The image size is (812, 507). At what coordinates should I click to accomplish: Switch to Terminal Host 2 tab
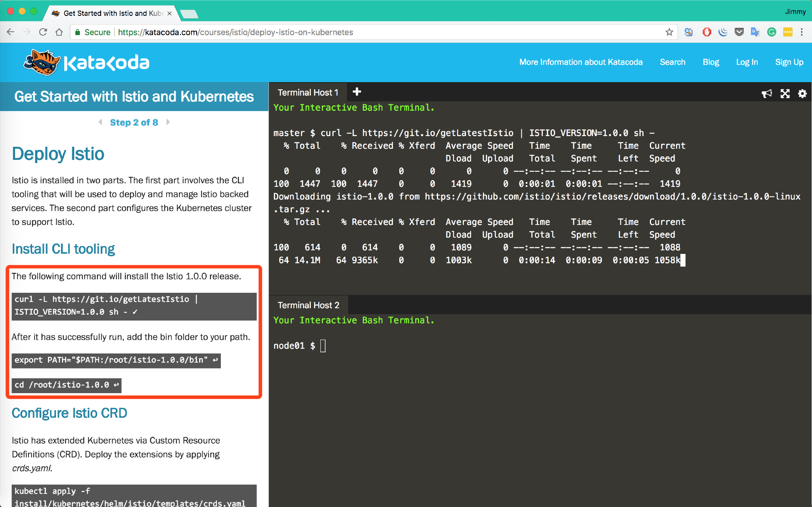coord(308,305)
